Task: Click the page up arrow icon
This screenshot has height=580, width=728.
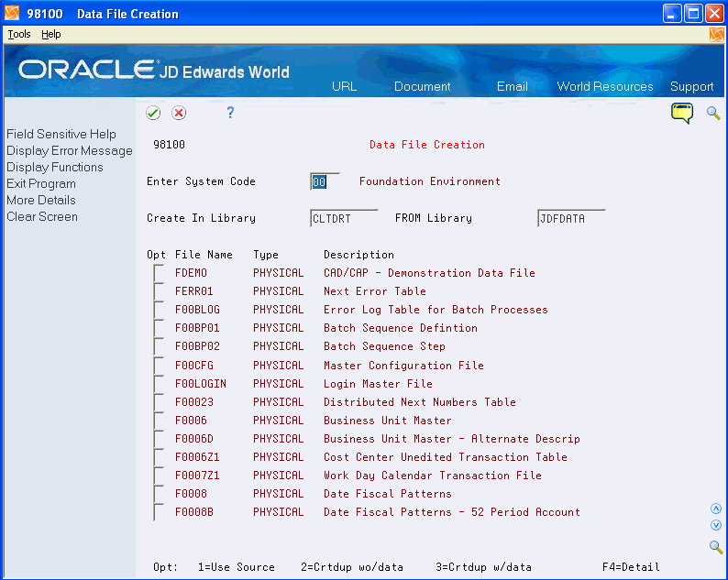Action: (716, 509)
